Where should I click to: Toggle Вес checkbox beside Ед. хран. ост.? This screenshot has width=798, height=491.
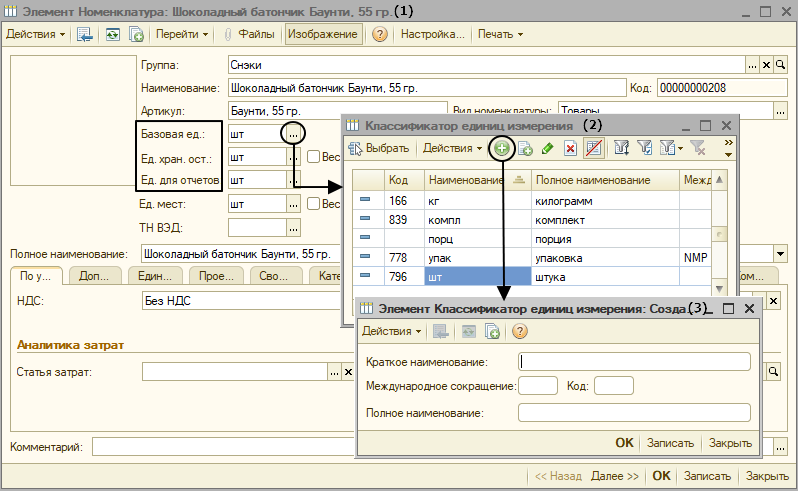(x=314, y=157)
